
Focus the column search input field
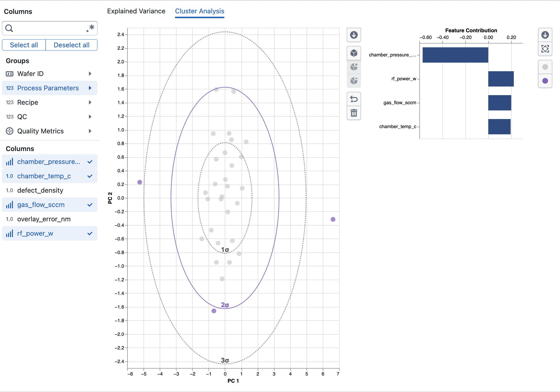coord(50,28)
